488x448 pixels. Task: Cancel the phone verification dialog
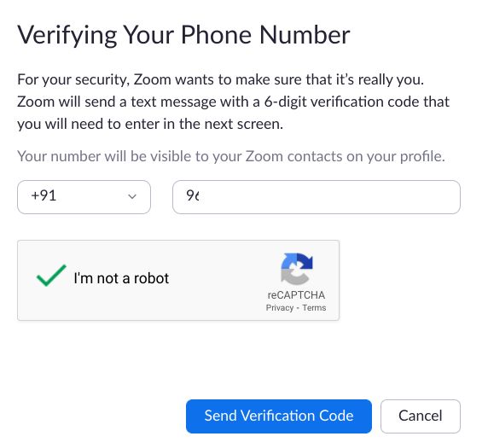[421, 416]
